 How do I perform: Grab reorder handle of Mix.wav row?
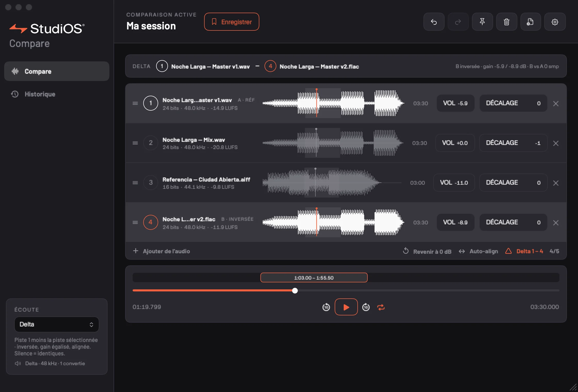coord(135,143)
